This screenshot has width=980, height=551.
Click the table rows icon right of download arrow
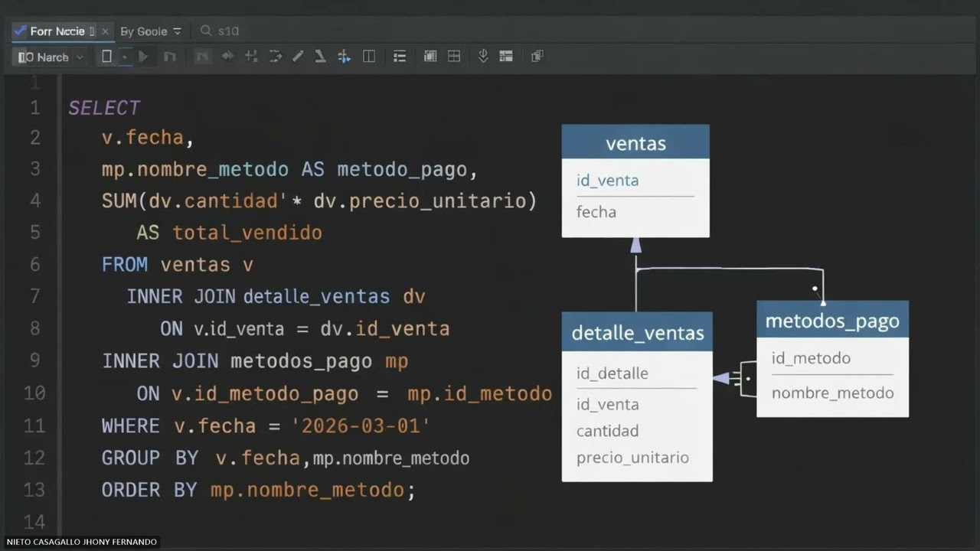coord(506,57)
